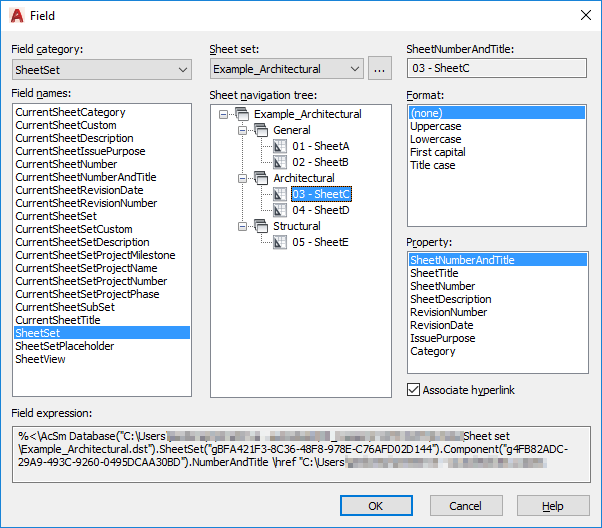Click the 03 - SheetC sheet icon
The width and height of the screenshot is (602, 528).
coord(280,194)
